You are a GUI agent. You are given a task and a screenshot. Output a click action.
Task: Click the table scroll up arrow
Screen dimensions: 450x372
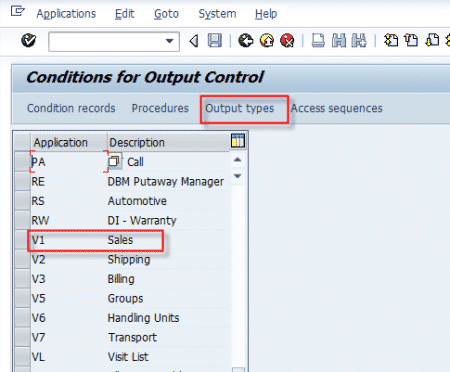(x=237, y=160)
